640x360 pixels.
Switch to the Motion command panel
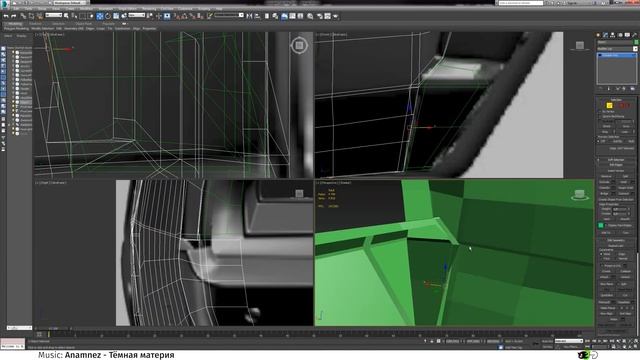[620, 35]
